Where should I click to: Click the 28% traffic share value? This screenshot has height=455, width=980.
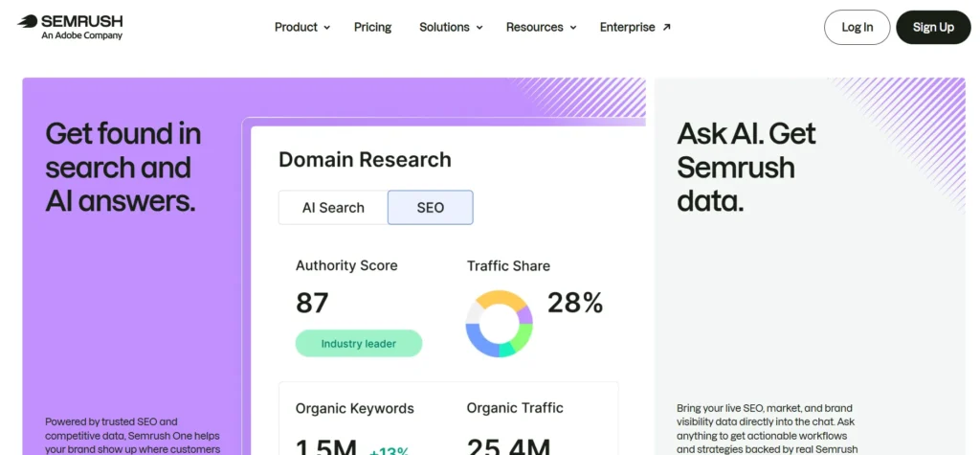point(575,303)
